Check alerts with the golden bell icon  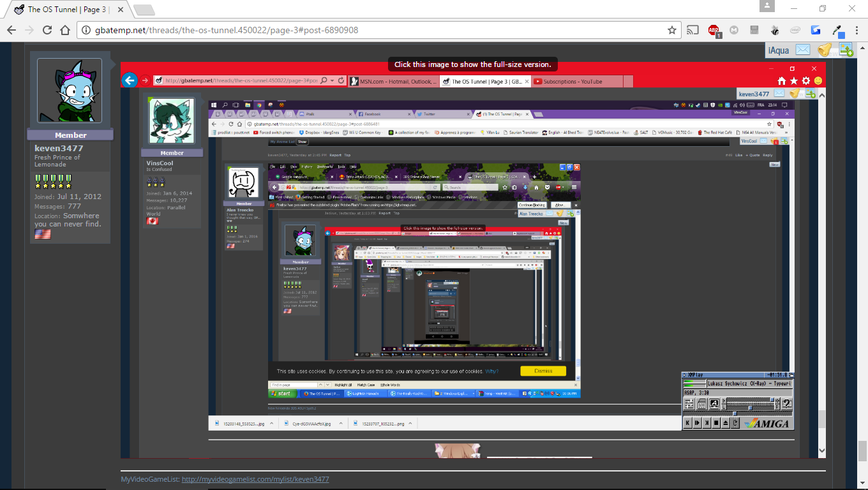[825, 50]
